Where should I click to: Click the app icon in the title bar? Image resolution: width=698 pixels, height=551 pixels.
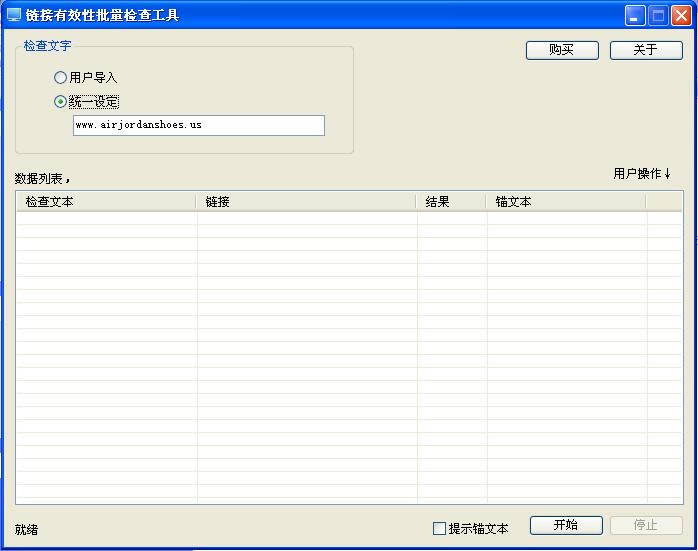[x=14, y=15]
